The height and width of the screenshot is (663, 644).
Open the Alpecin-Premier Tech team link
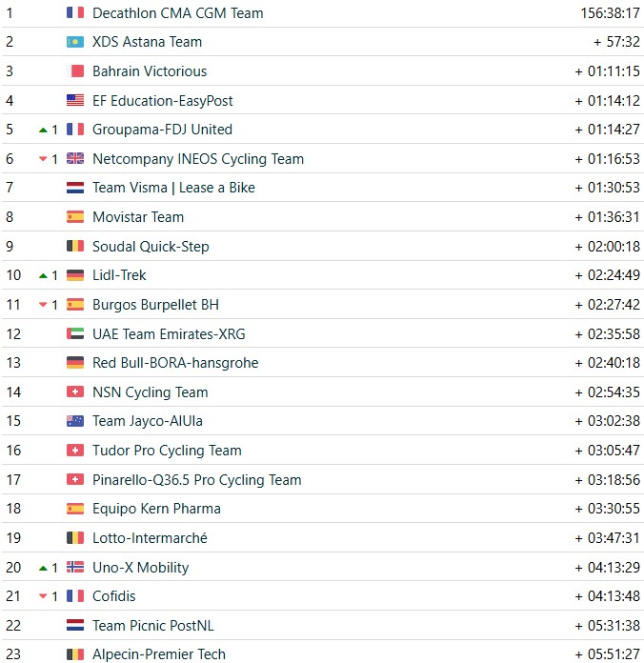point(159,654)
